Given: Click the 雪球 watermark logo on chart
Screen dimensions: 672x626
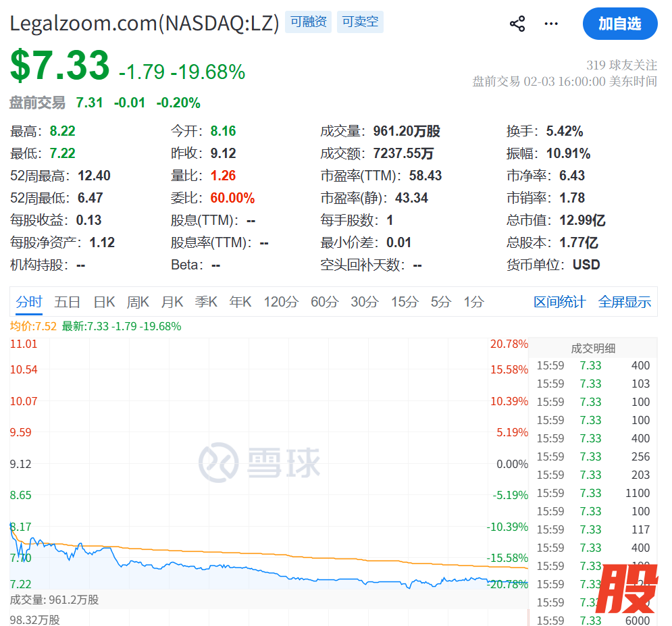Looking at the screenshot, I should 260,463.
